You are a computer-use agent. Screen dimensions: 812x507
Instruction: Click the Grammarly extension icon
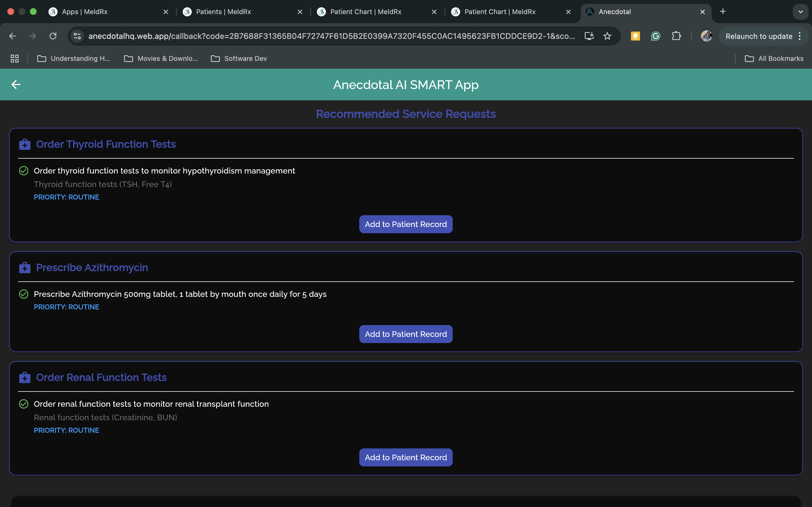click(655, 36)
